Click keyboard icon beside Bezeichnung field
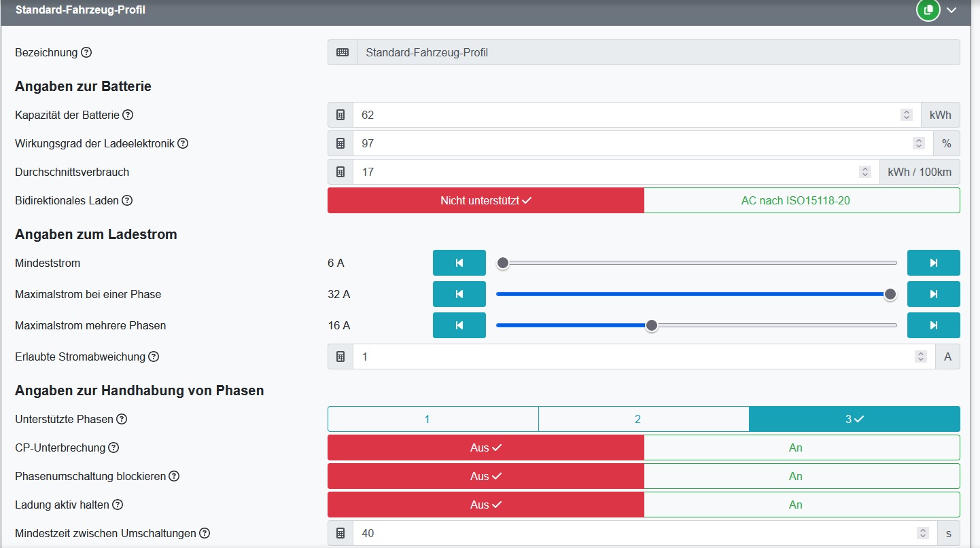Screen dimensions: 980x548 (x=343, y=52)
